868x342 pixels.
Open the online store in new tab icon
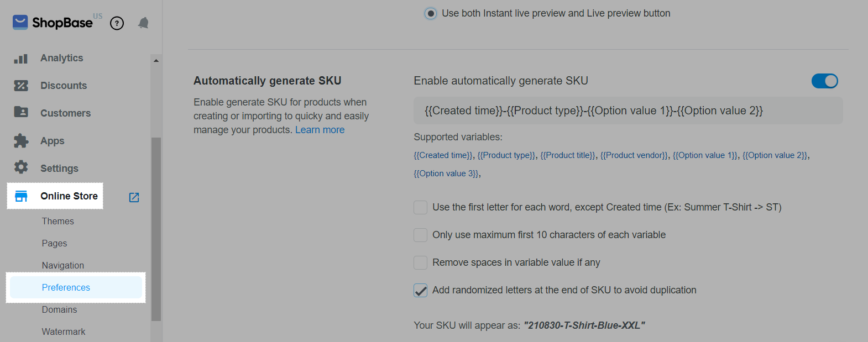134,197
